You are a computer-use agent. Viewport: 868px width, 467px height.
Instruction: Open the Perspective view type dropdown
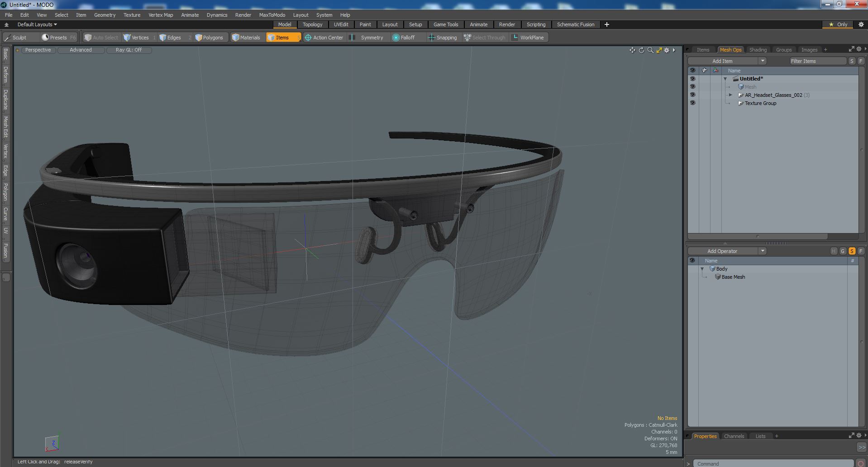pos(38,50)
